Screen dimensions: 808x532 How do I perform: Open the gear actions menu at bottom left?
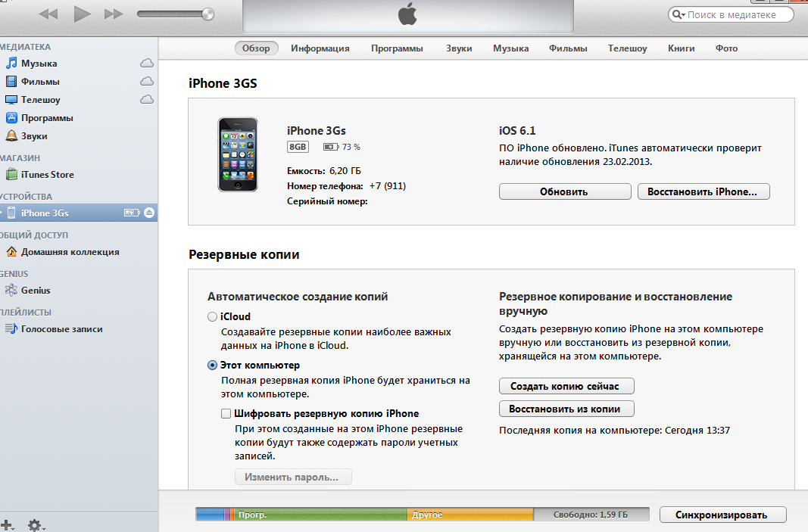coord(36,525)
